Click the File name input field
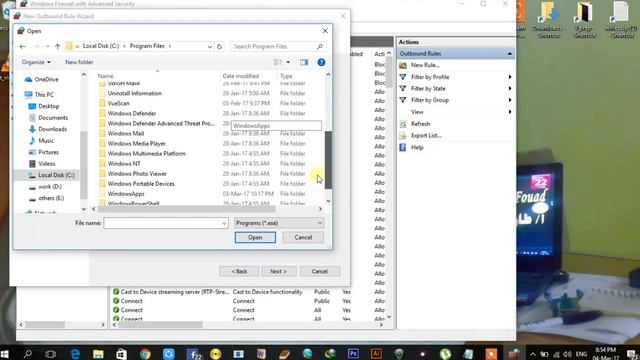This screenshot has width=640, height=360. [x=162, y=223]
